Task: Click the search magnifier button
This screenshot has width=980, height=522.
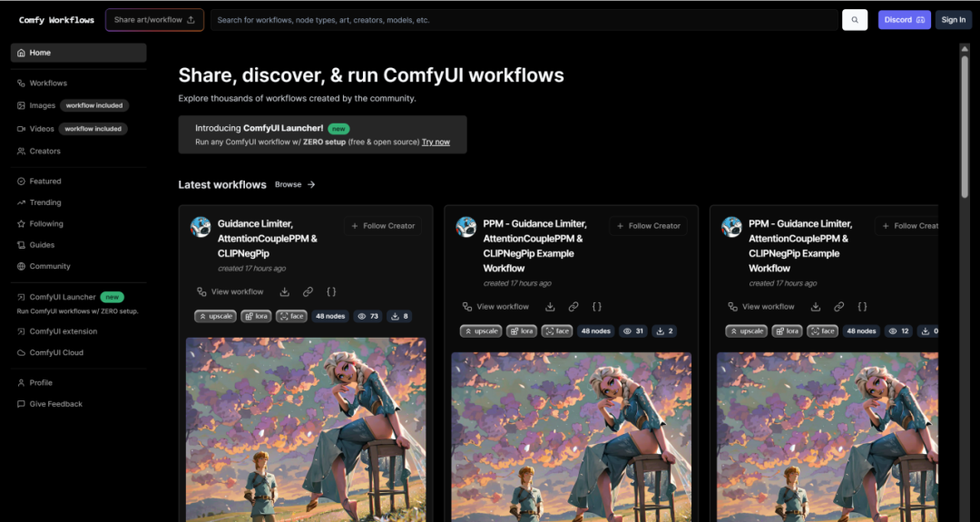Action: pyautogui.click(x=855, y=20)
